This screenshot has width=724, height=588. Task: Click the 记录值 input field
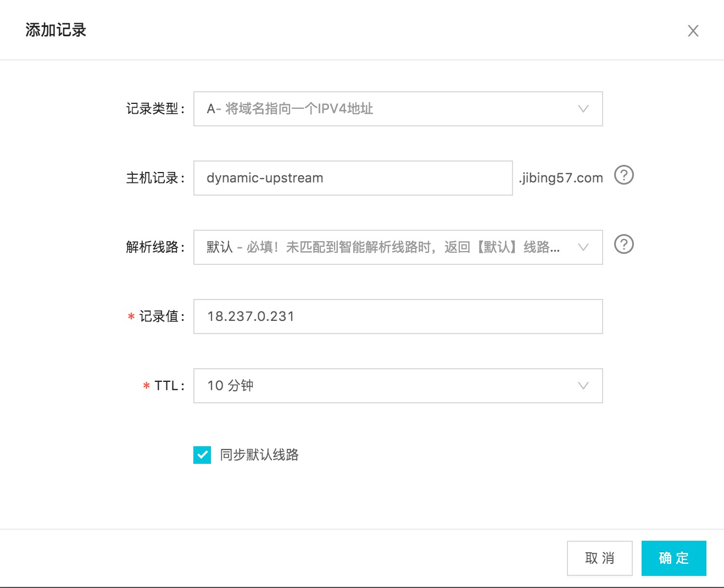[398, 317]
